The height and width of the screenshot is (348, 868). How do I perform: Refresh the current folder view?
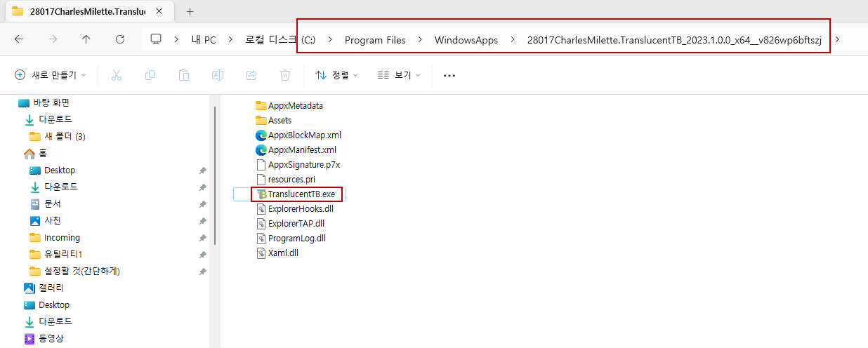coord(120,39)
